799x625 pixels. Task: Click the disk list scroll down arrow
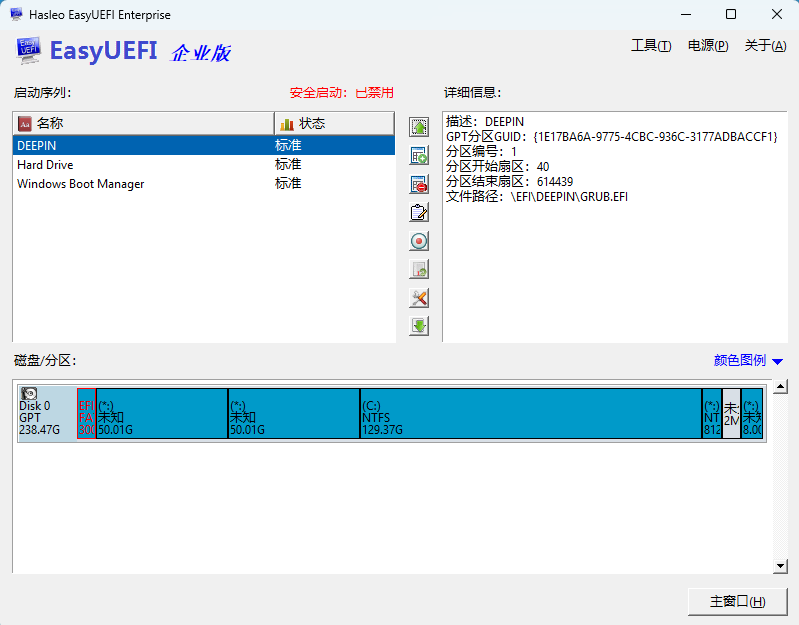point(780,566)
